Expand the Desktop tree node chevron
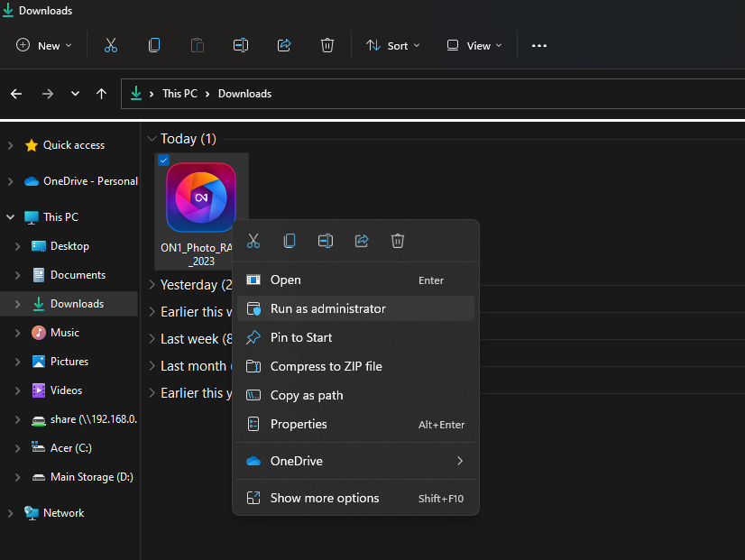Screen dimensions: 745x560 [x=17, y=246]
